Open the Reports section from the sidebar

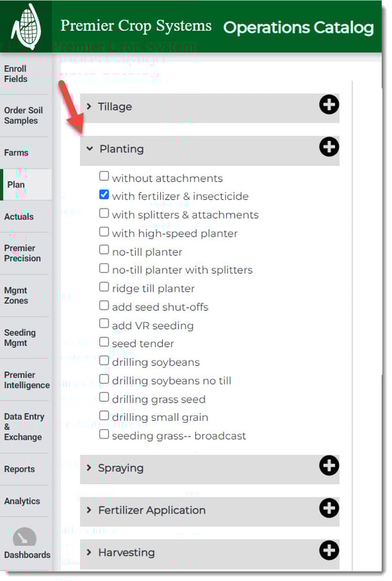[20, 469]
